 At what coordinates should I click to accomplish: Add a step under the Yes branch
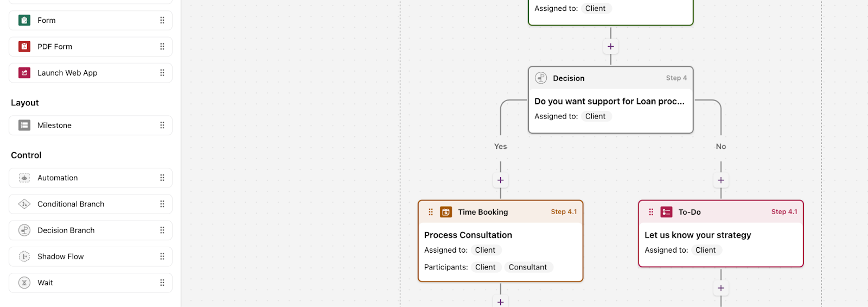coord(500,180)
